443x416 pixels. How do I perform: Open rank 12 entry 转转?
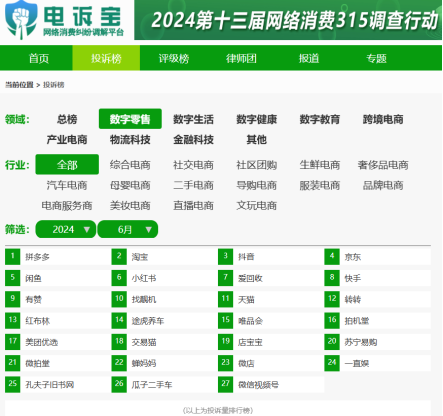click(x=353, y=299)
